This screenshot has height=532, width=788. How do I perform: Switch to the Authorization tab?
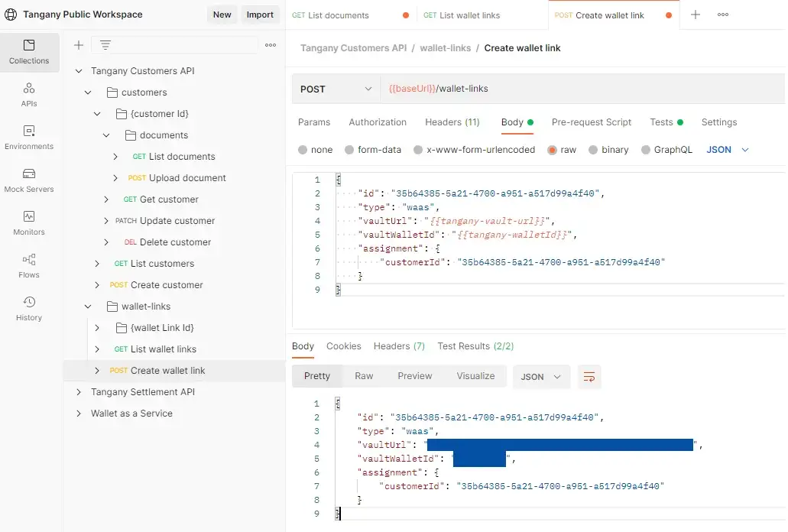tap(378, 122)
